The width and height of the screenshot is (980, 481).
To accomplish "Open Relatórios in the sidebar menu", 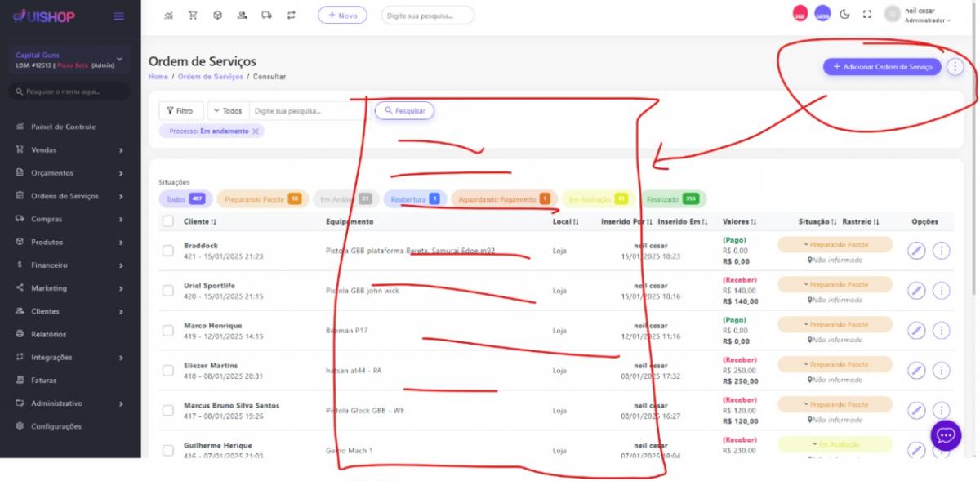I will click(49, 334).
